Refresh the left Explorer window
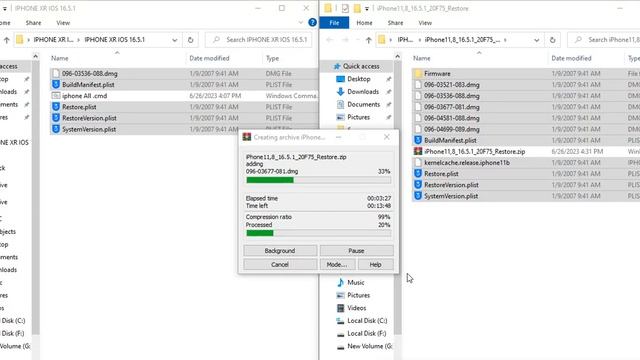The height and width of the screenshot is (360, 640). [x=190, y=40]
